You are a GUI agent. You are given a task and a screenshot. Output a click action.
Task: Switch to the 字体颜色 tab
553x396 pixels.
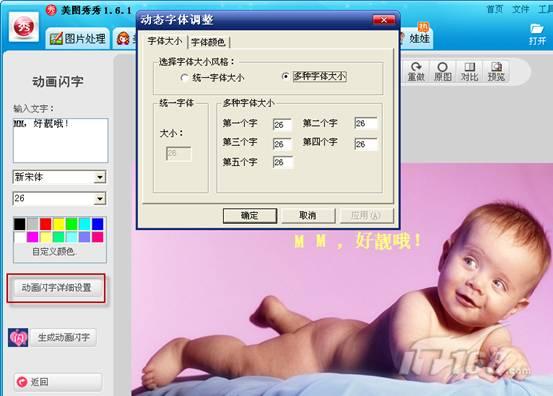208,42
